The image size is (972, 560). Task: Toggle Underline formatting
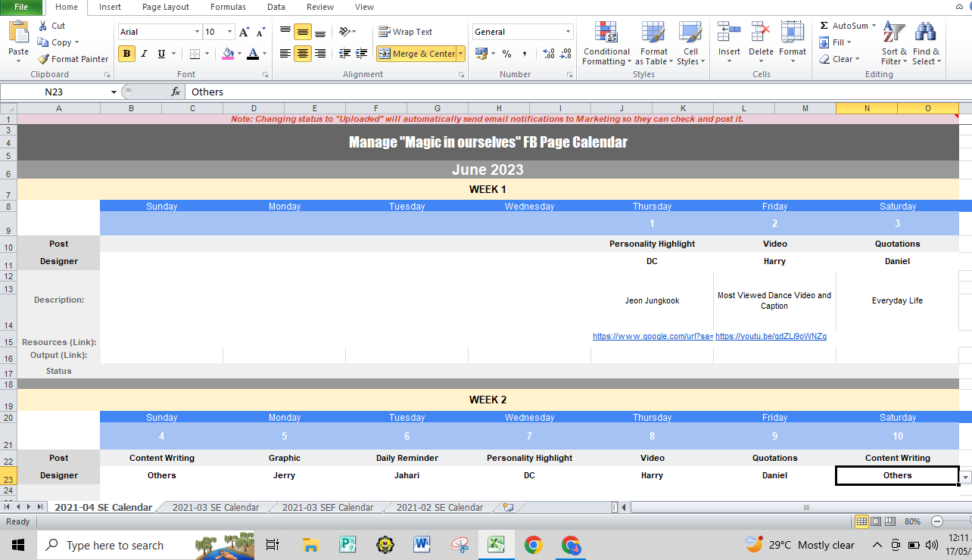[x=161, y=54]
